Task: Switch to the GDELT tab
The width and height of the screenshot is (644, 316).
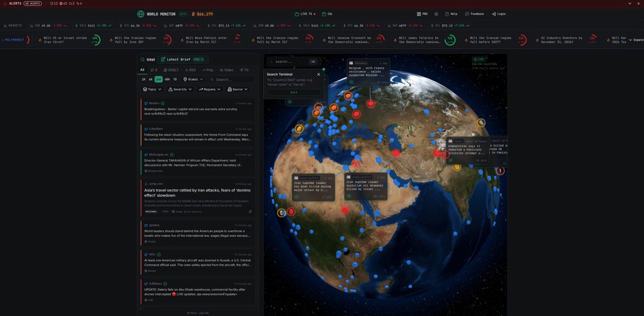Action: [x=171, y=70]
